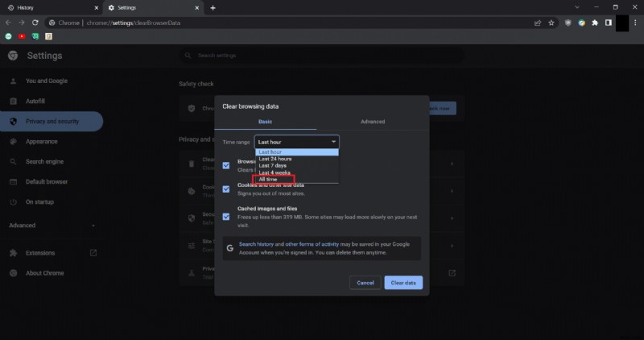This screenshot has width=644, height=340.
Task: Open the YouTube bookmark icon
Action: click(x=22, y=36)
